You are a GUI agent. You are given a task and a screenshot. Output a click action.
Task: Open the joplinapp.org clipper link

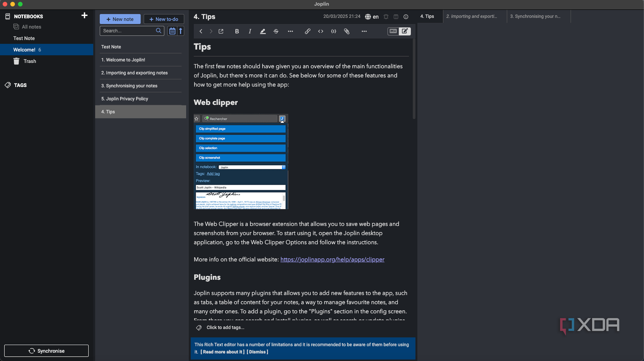pyautogui.click(x=332, y=259)
